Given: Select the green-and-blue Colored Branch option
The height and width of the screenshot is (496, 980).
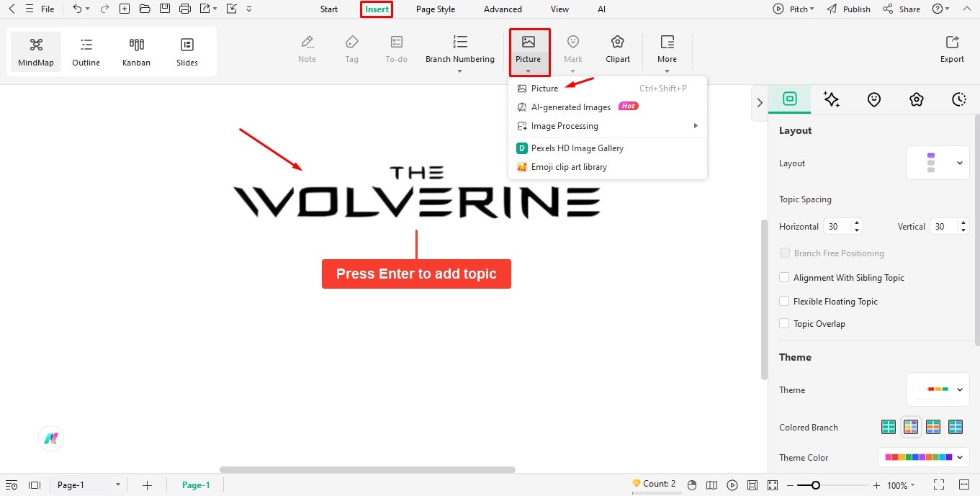Looking at the screenshot, I should (956, 427).
